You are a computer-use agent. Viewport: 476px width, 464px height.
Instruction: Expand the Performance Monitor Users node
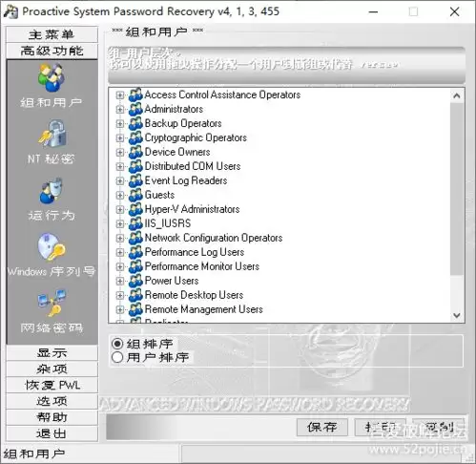click(120, 266)
